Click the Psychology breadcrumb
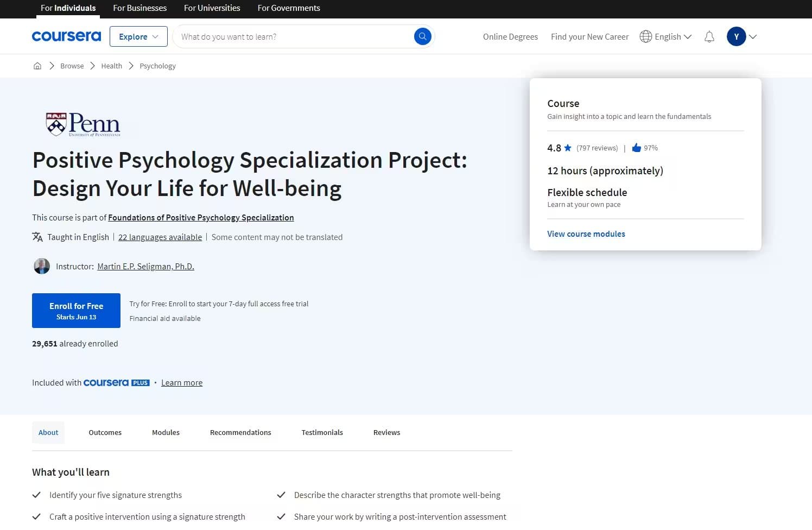 tap(158, 66)
